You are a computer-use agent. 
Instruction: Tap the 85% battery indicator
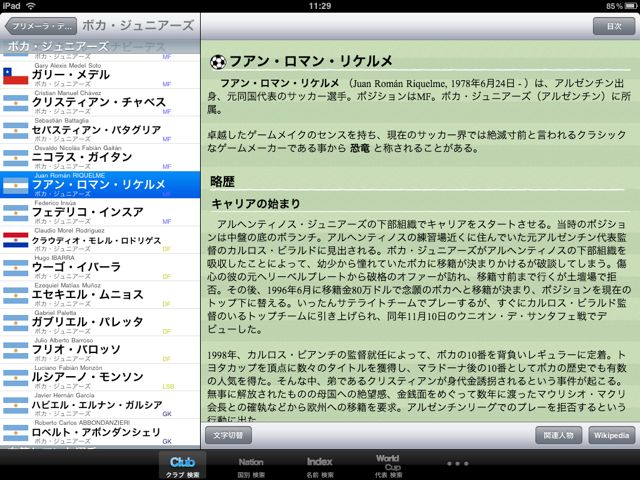click(x=621, y=6)
